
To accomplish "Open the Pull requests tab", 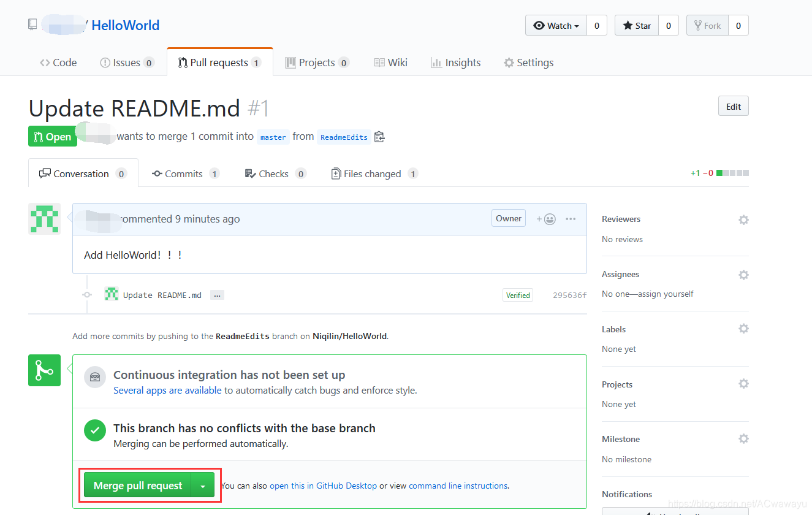I will tap(219, 63).
